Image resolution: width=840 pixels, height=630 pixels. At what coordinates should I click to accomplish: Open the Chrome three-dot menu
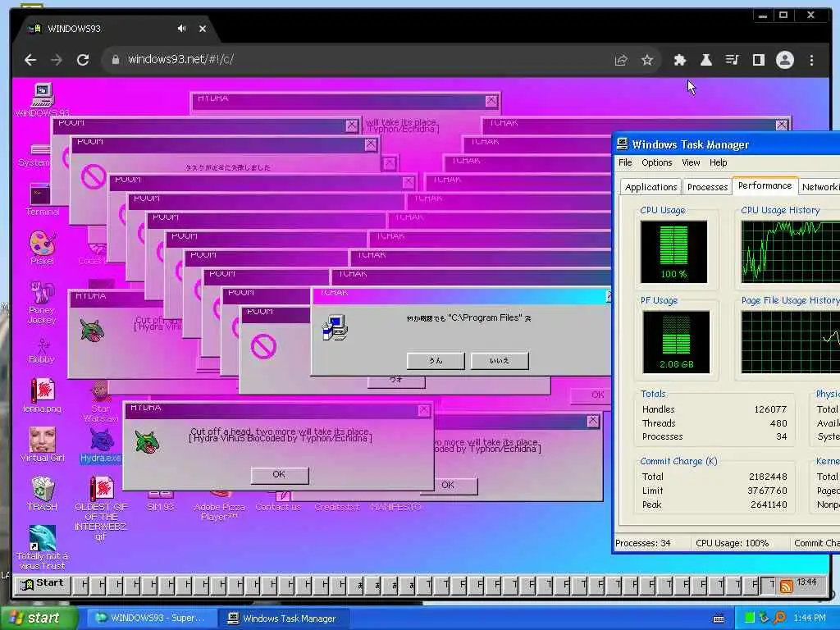click(811, 60)
